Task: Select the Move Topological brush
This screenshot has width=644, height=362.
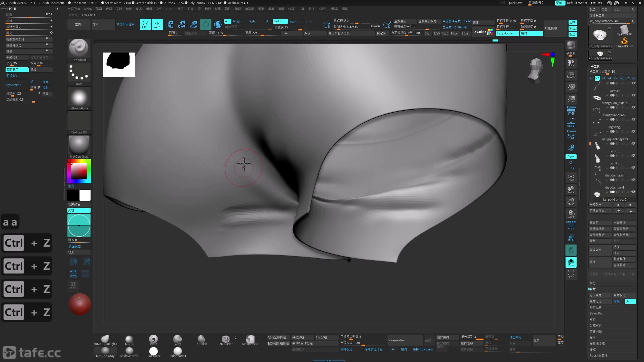Action: [105, 340]
